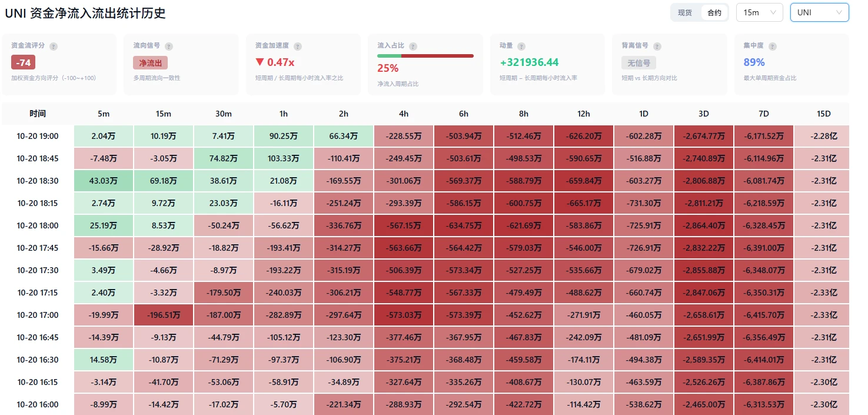
Task: Open help icon beside 流向信号
Action: pyautogui.click(x=169, y=47)
